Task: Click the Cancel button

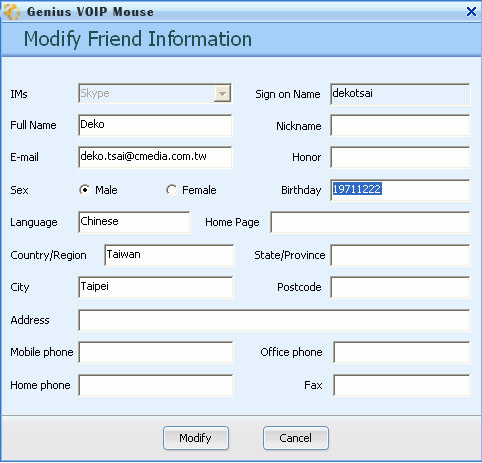Action: tap(296, 438)
